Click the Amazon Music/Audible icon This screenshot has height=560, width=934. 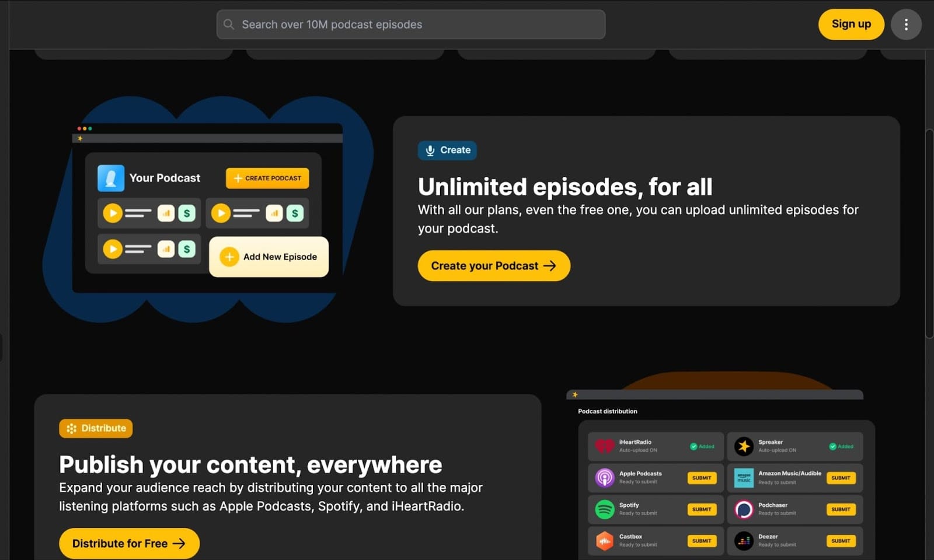(744, 477)
